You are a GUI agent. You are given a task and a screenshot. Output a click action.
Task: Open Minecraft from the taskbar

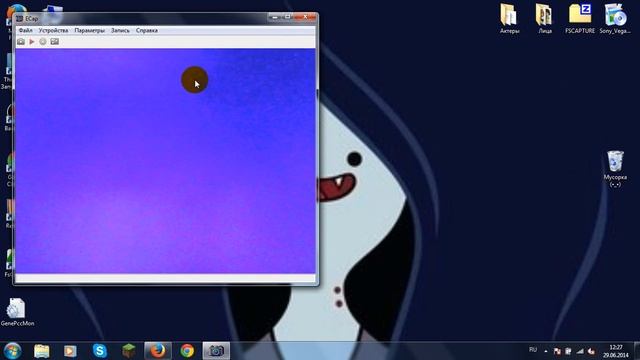[129, 351]
